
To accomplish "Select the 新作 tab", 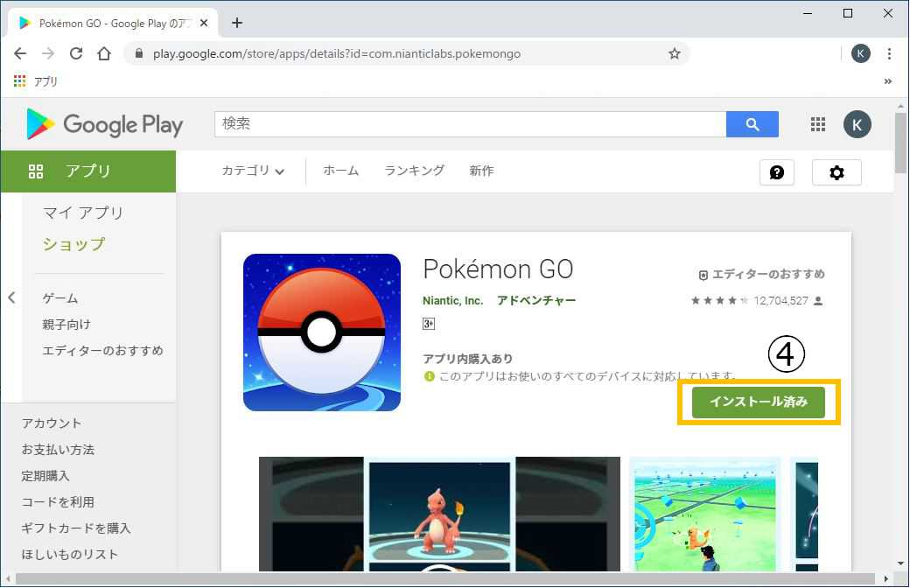I will click(x=481, y=171).
